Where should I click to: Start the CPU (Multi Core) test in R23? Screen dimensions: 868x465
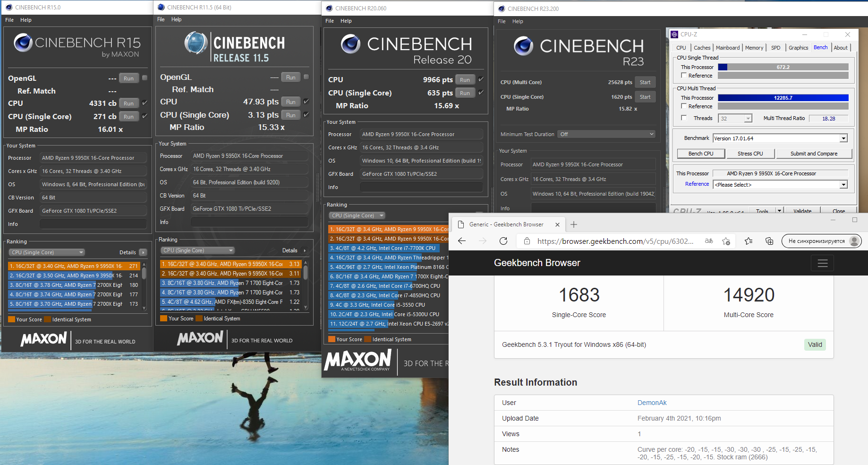pyautogui.click(x=645, y=82)
